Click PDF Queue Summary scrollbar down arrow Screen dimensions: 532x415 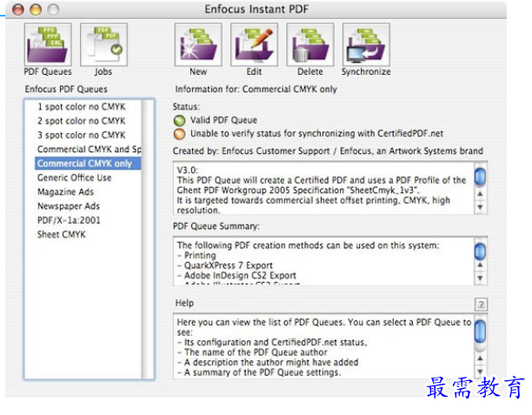click(x=480, y=278)
